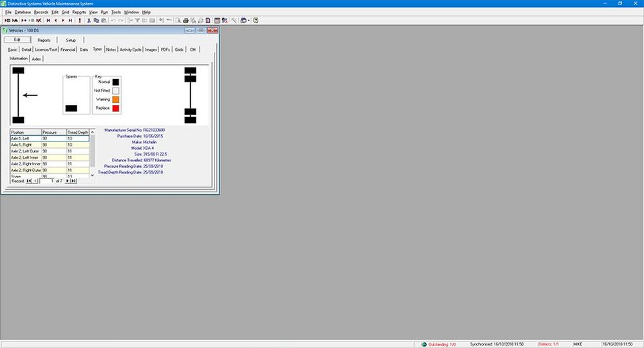644x348 pixels.
Task: Open the Window menu
Action: coord(131,12)
